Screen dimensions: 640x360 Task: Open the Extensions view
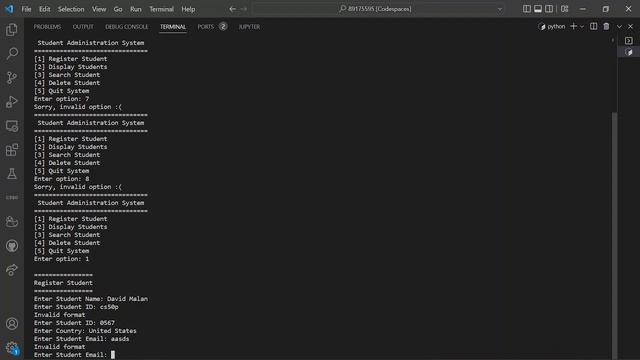[x=12, y=150]
